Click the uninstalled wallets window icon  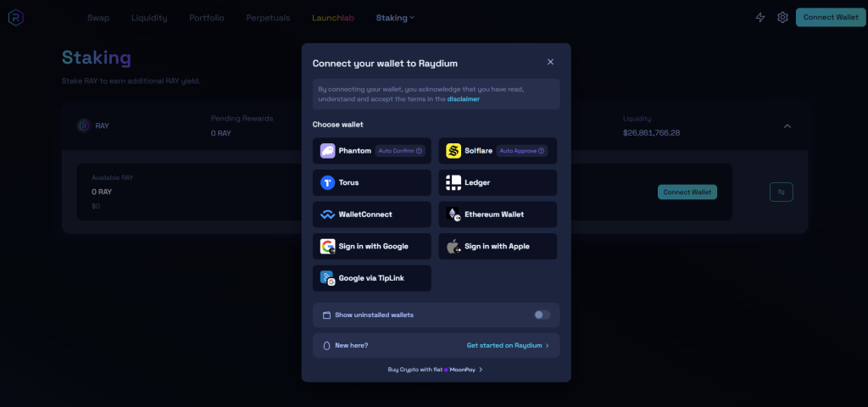click(326, 315)
